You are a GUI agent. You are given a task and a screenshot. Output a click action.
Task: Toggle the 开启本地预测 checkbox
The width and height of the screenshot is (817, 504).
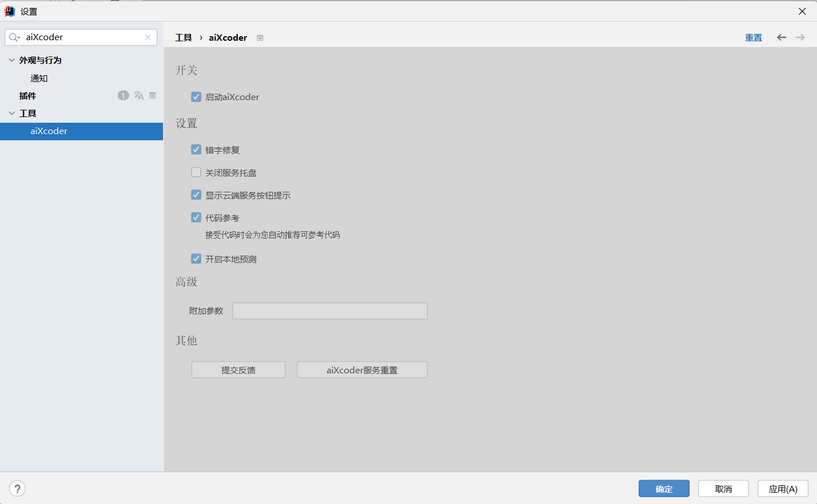click(x=196, y=259)
